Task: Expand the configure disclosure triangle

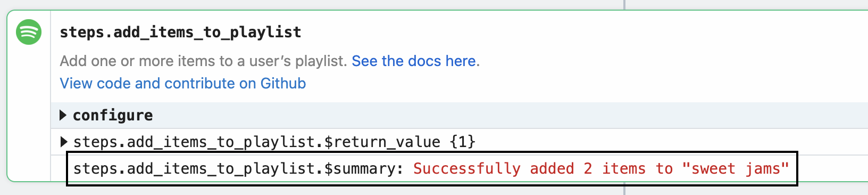Action: 63,115
